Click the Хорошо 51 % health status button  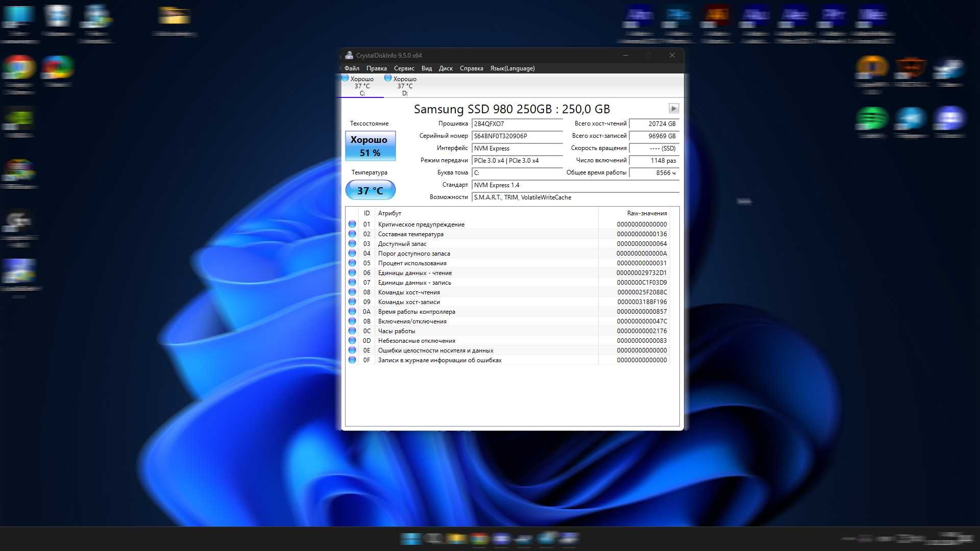pos(370,146)
